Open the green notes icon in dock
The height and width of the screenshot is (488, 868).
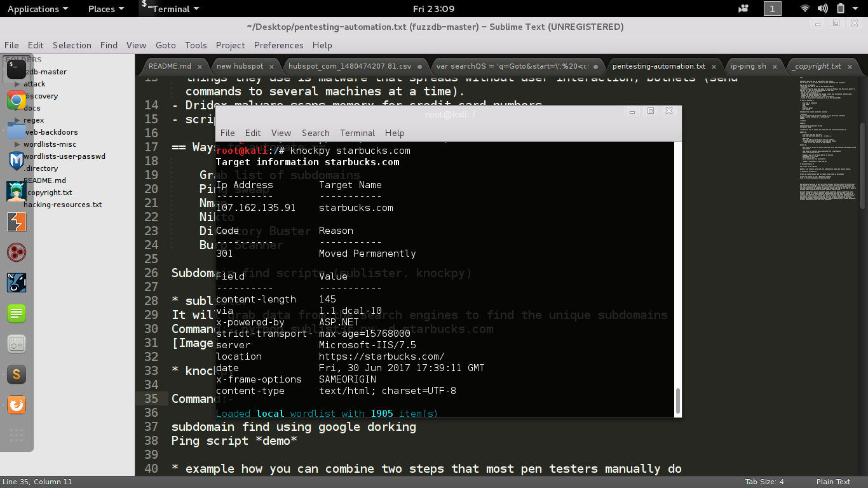click(17, 313)
